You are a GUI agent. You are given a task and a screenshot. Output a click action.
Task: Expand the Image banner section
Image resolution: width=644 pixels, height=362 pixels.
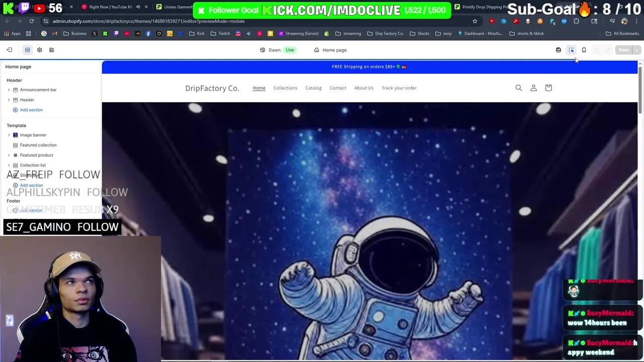9,135
